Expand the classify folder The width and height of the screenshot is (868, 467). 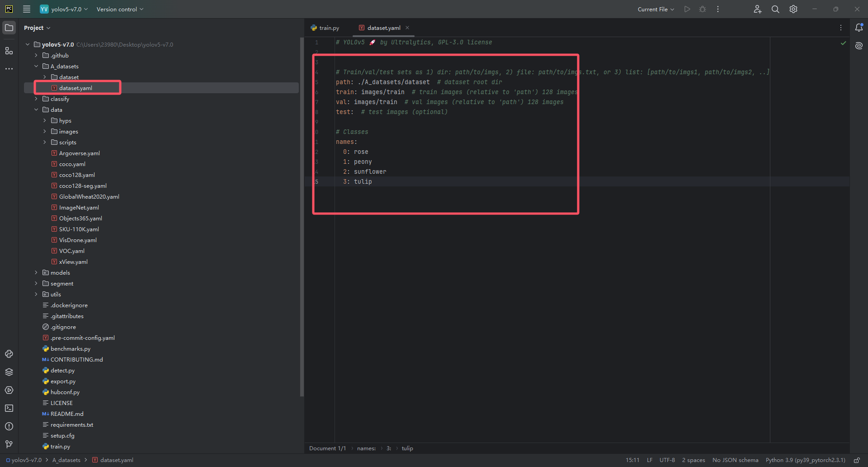point(36,99)
